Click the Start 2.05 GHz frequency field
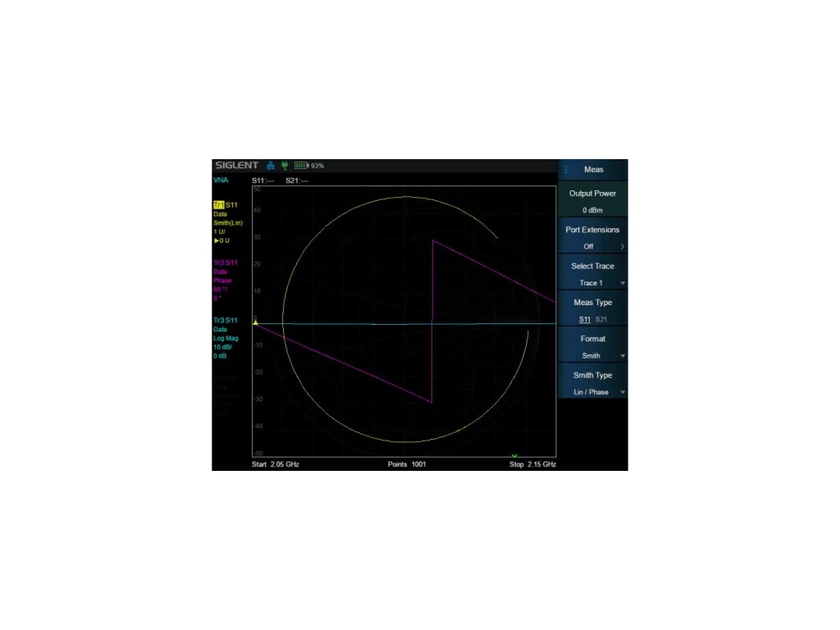Viewport: 840px width, 630px height. pos(276,463)
